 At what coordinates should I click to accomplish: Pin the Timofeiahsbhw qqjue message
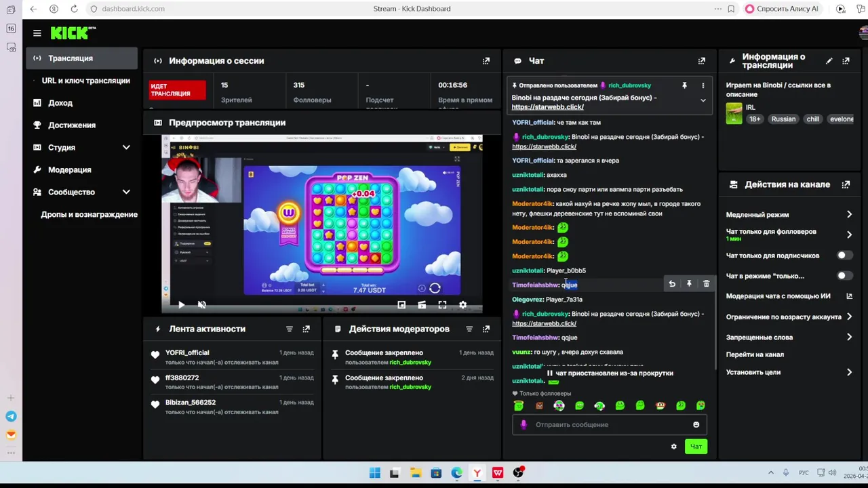[x=689, y=284]
